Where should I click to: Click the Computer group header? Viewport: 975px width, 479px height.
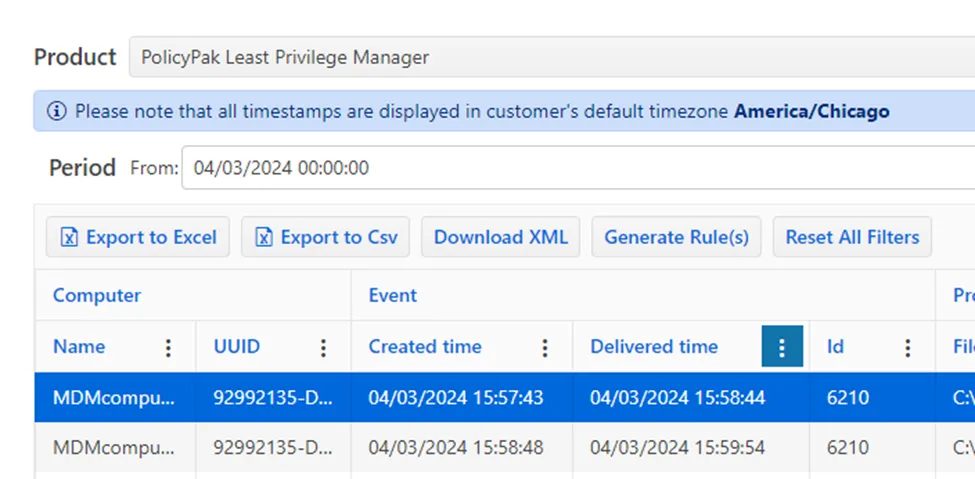tap(97, 295)
